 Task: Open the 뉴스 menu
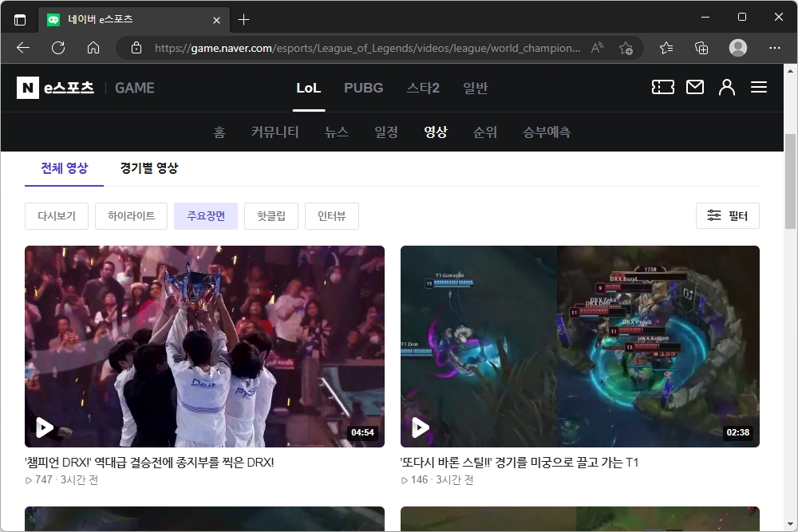[337, 132]
